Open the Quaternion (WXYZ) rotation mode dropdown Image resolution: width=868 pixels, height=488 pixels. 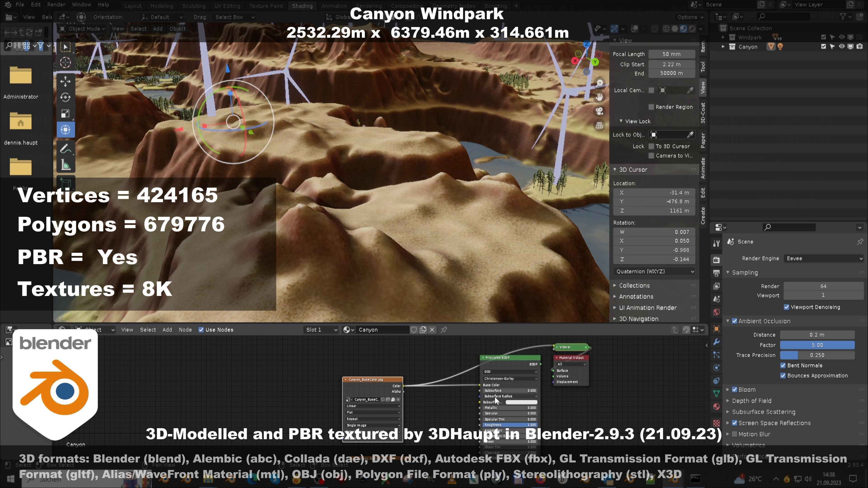(654, 271)
